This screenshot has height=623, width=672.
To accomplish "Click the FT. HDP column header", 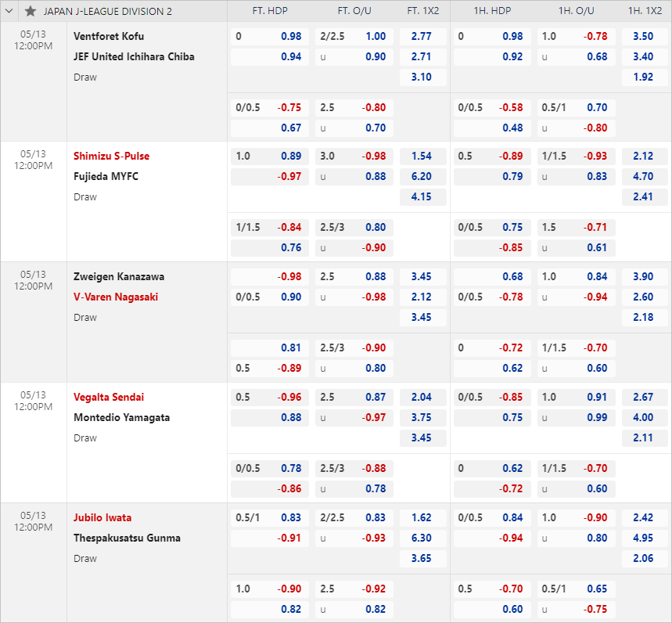I will point(270,11).
